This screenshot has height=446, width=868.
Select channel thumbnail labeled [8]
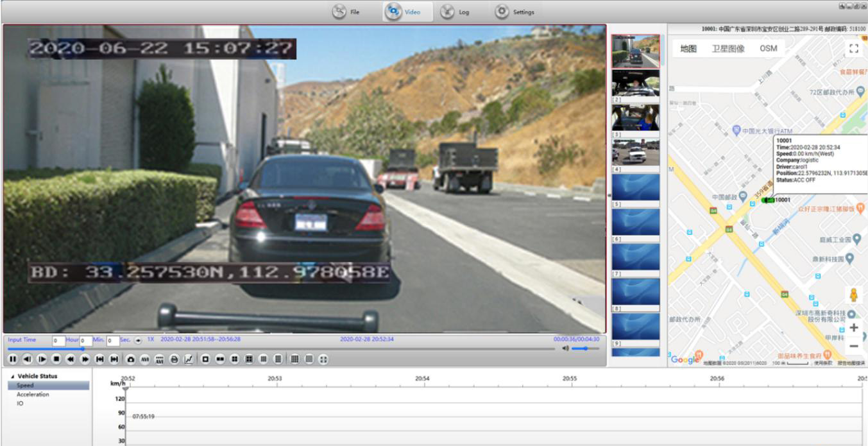pos(635,291)
